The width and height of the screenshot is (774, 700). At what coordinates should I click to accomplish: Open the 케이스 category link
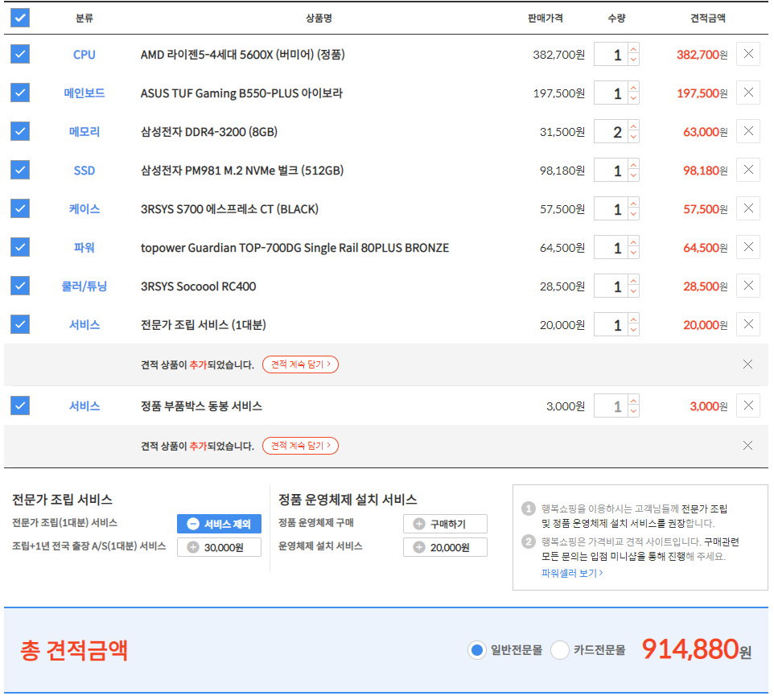[x=84, y=209]
